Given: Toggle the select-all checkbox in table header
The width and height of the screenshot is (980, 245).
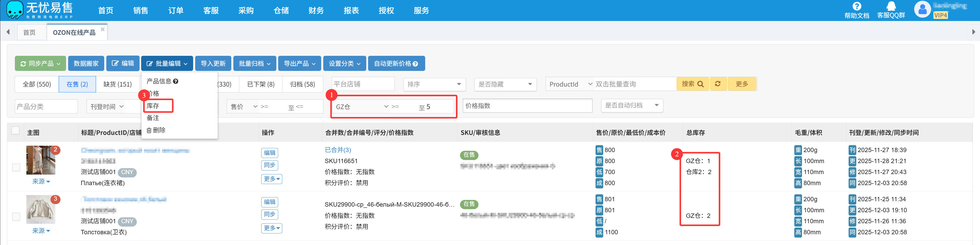Looking at the screenshot, I should tap(16, 131).
